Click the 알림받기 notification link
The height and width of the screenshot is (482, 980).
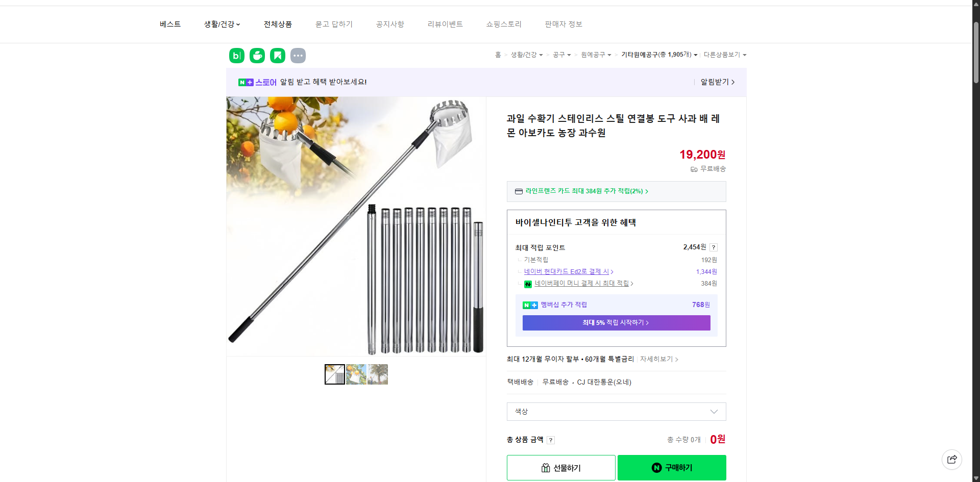point(715,82)
